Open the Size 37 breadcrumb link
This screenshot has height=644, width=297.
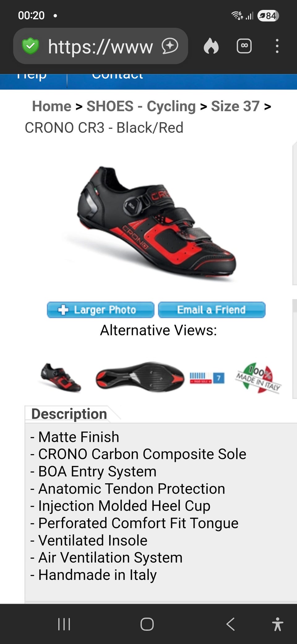coord(235,106)
